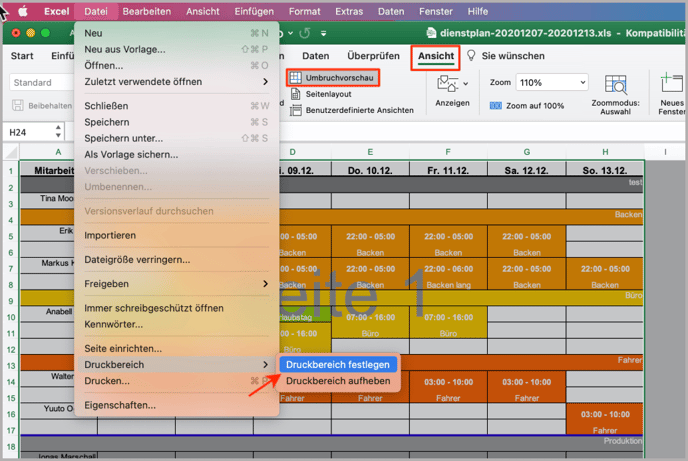
Task: Click the name box stepper arrows
Action: tap(58, 132)
